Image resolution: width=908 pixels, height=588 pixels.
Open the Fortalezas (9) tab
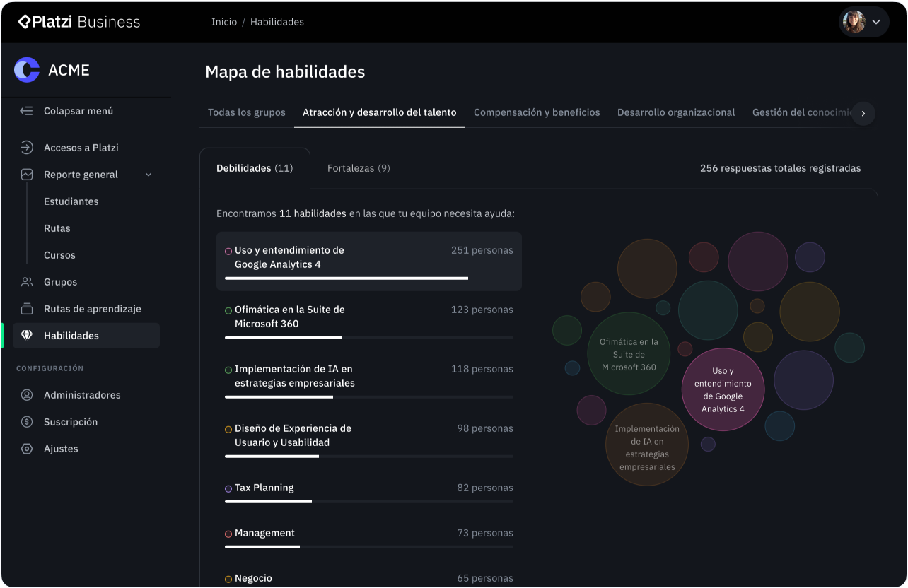pyautogui.click(x=359, y=168)
